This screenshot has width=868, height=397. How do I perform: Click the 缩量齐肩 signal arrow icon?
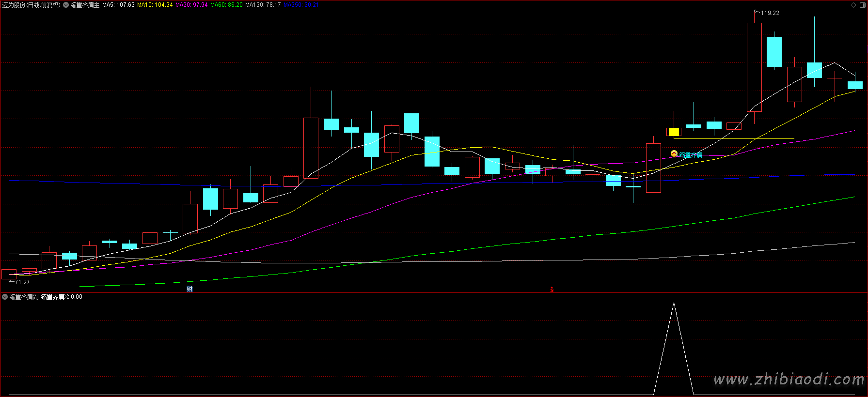click(x=674, y=154)
